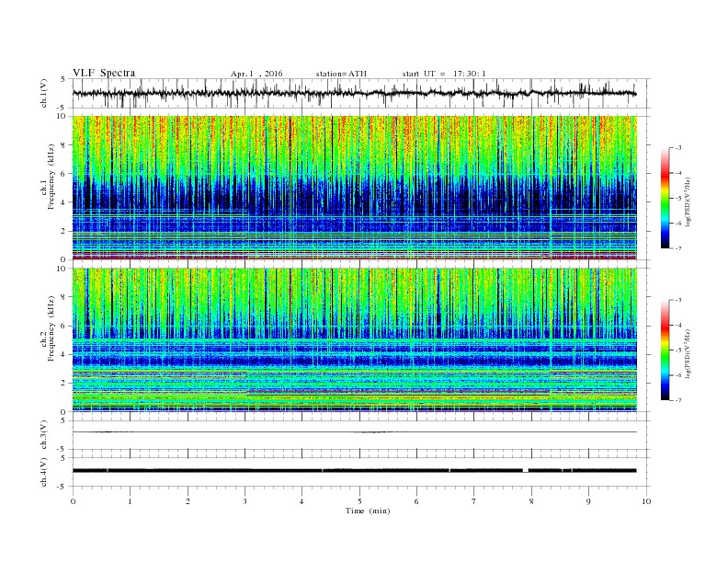
Task: Click the "1" minute tick label
Action: [x=130, y=501]
